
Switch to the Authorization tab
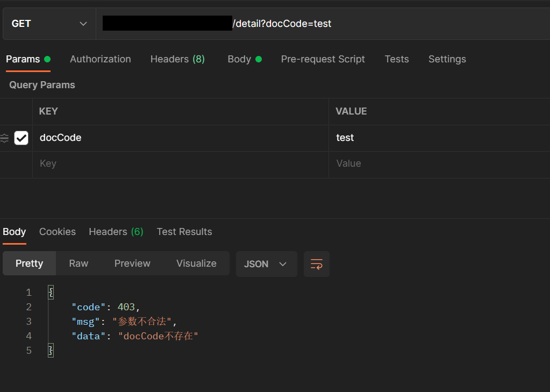100,59
